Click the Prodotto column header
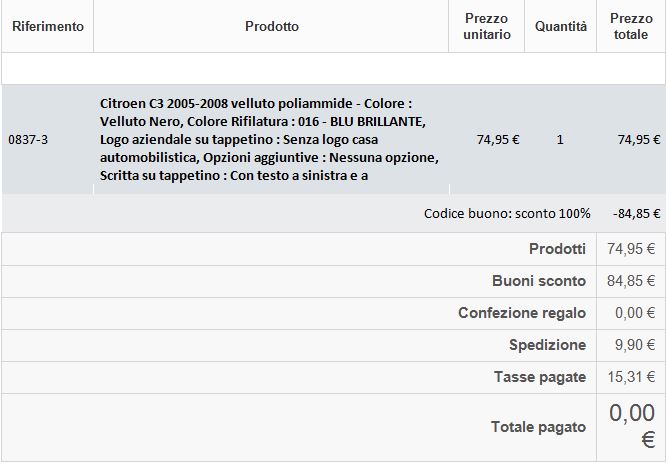669x465 pixels. pos(271,27)
